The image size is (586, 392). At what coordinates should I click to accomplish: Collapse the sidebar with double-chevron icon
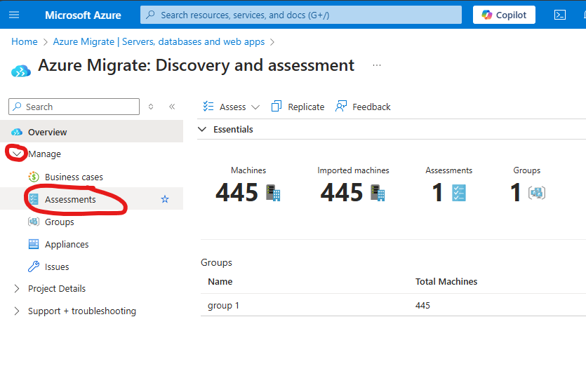172,107
